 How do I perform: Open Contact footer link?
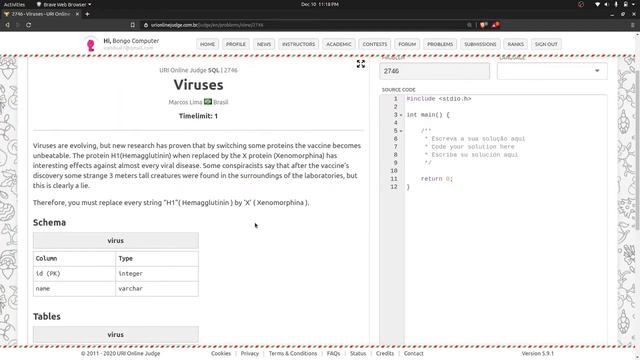(x=413, y=353)
